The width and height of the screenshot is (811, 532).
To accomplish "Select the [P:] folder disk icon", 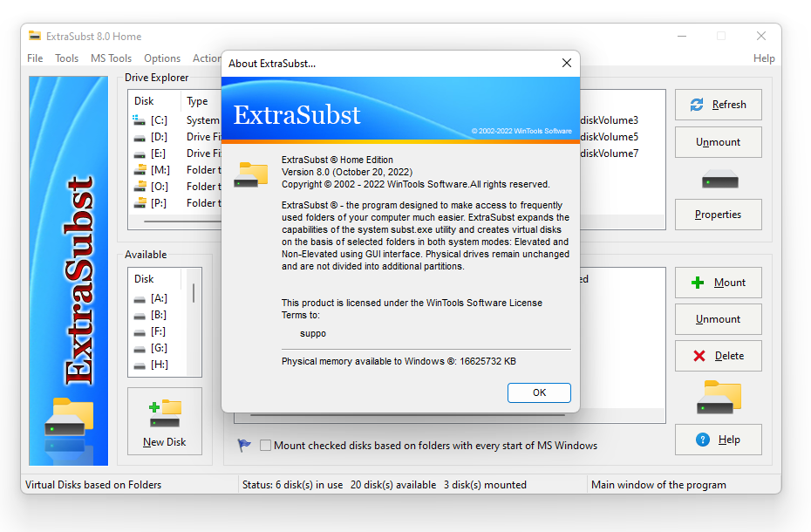I will click(140, 203).
